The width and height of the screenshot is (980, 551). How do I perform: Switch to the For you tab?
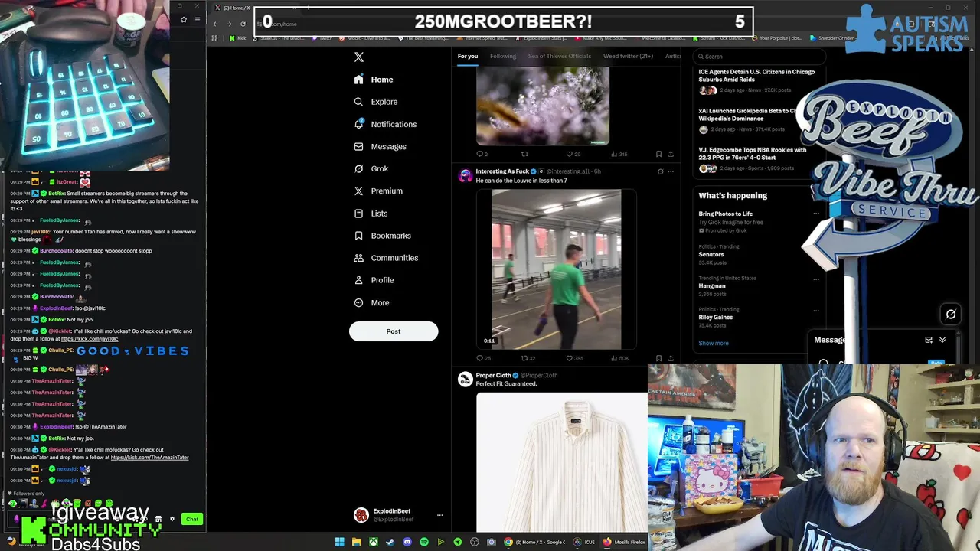point(467,56)
